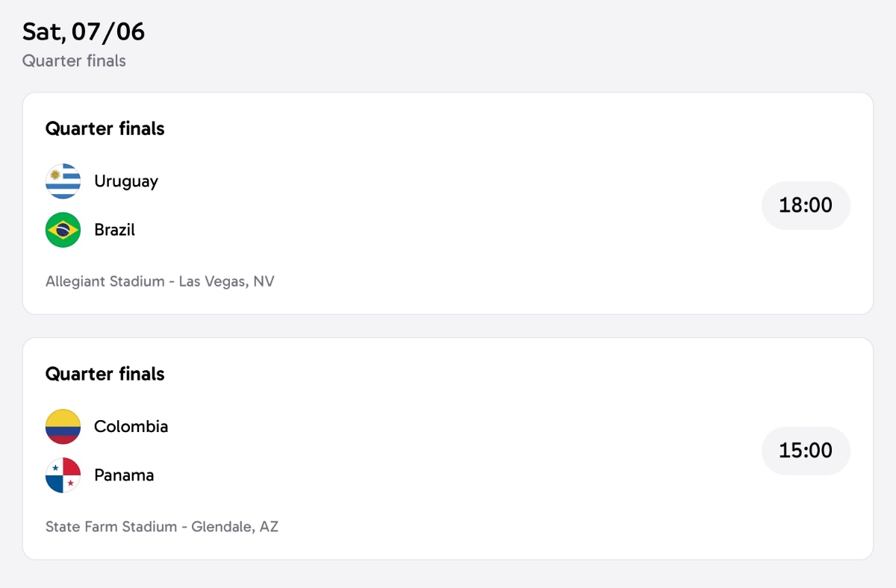Click empty area right of Panama name
Image resolution: width=896 pixels, height=588 pixels.
pyautogui.click(x=455, y=475)
